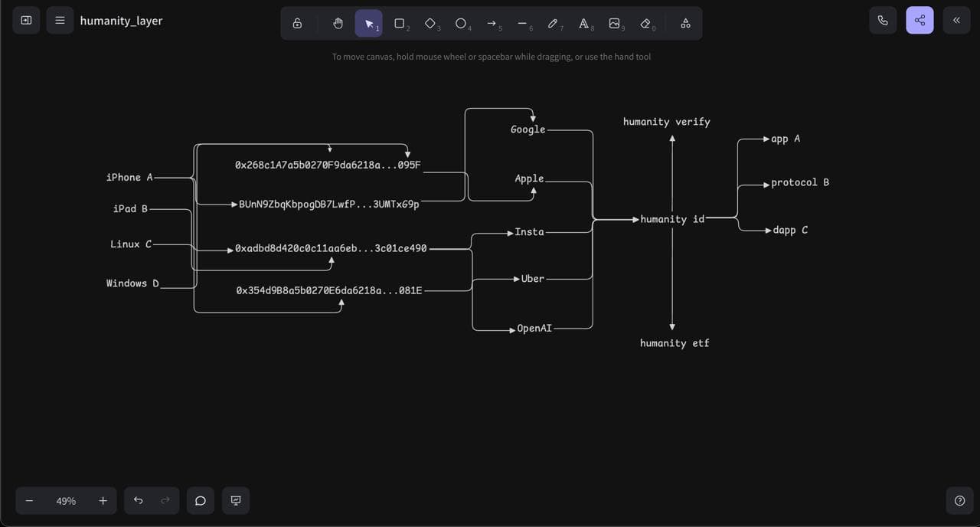Choose the Arrow tool
The width and height of the screenshot is (980, 527).
pyautogui.click(x=492, y=23)
